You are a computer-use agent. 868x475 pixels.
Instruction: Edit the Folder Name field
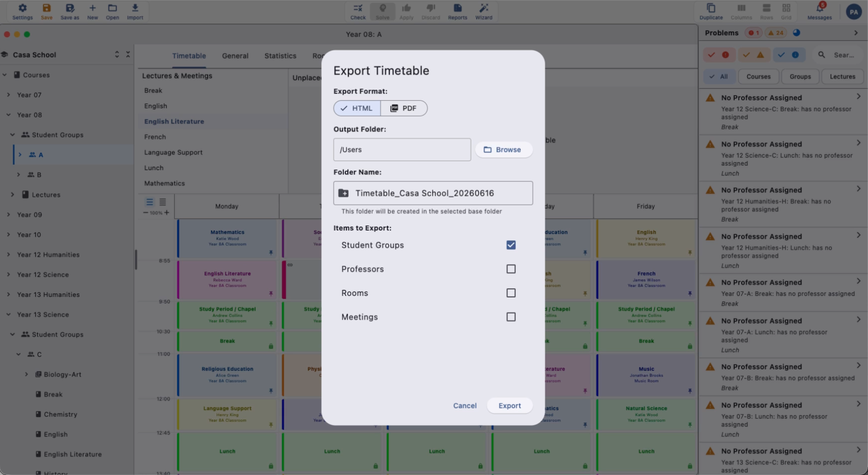(x=433, y=193)
